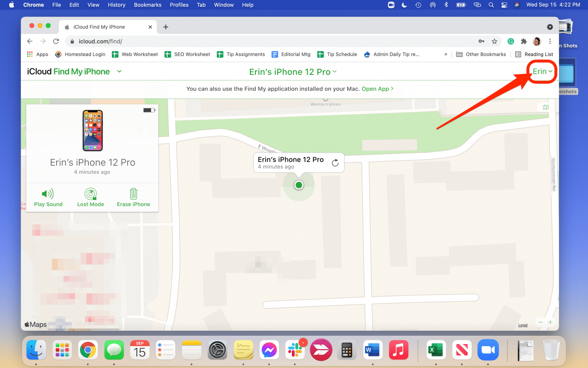The image size is (588, 368).
Task: Open the map view type icon
Action: [546, 107]
